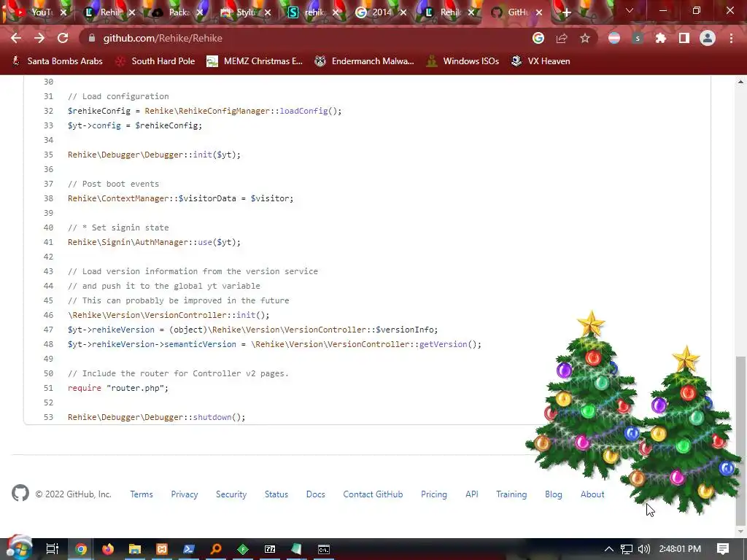Click line number 32 in the code

(48, 111)
